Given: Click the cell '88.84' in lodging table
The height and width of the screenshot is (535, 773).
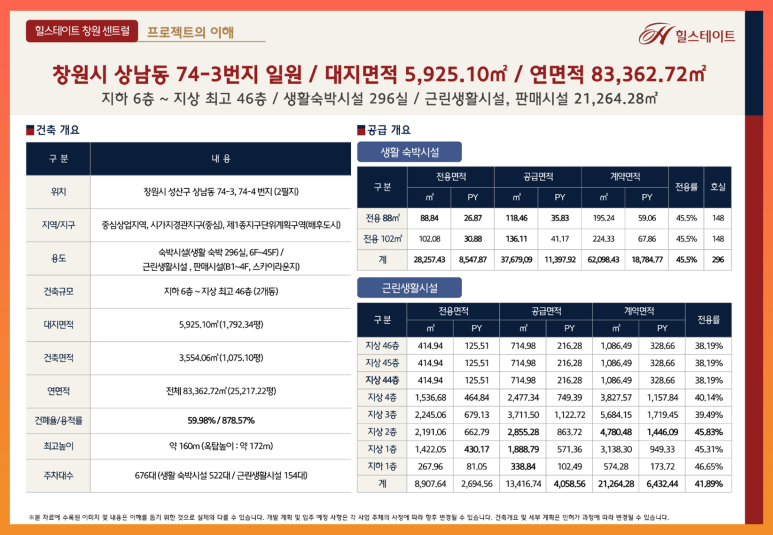Looking at the screenshot, I should 429,218.
